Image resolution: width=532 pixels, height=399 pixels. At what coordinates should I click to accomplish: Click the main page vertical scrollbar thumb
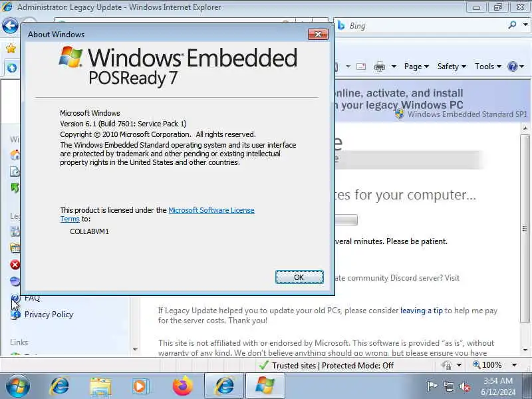(525, 228)
